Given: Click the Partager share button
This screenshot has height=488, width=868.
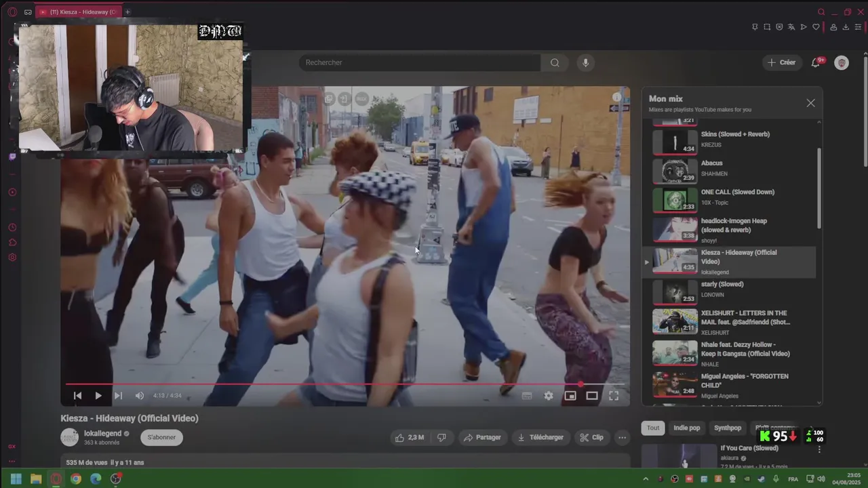Looking at the screenshot, I should click(482, 438).
